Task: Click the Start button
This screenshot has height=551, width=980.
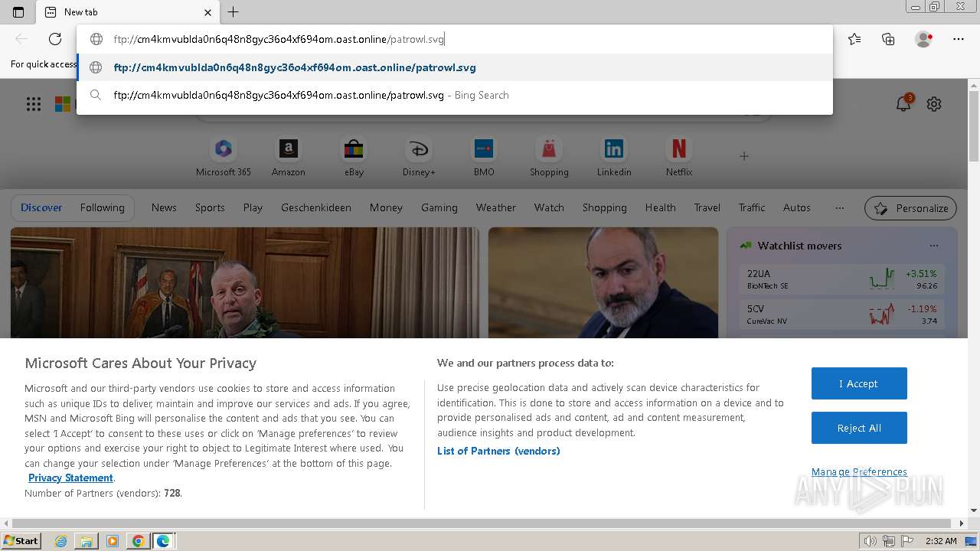Action: (21, 541)
